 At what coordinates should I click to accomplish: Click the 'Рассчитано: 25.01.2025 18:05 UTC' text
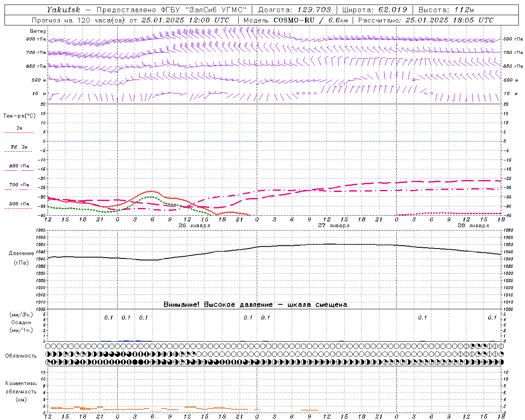click(426, 20)
